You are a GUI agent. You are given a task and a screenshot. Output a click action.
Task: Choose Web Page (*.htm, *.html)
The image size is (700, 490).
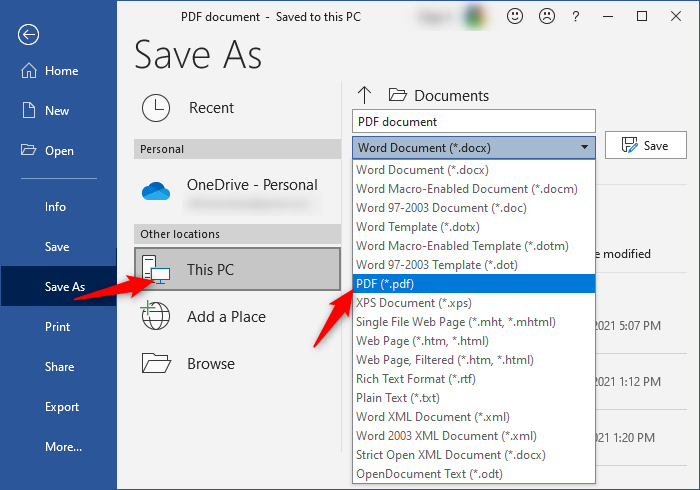click(x=474, y=341)
